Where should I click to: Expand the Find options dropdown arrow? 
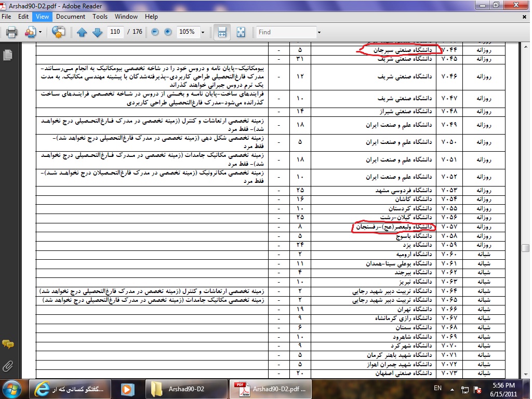pyautogui.click(x=319, y=32)
